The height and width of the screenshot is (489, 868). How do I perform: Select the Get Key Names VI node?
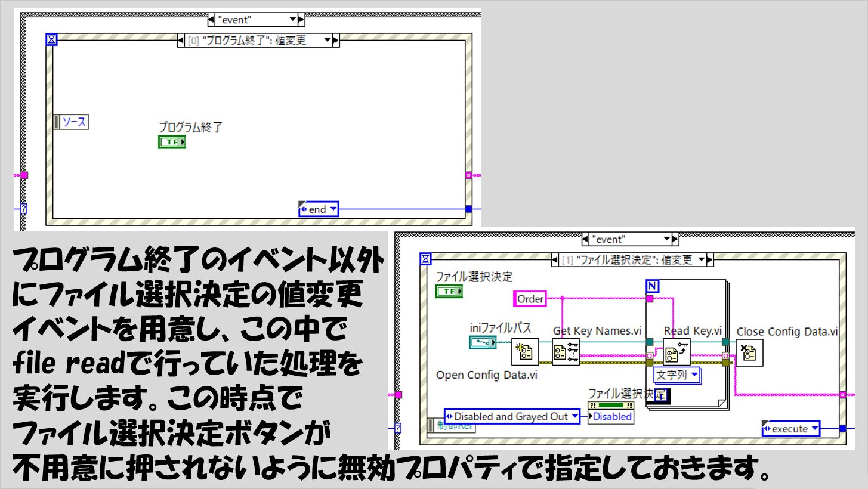pyautogui.click(x=565, y=352)
